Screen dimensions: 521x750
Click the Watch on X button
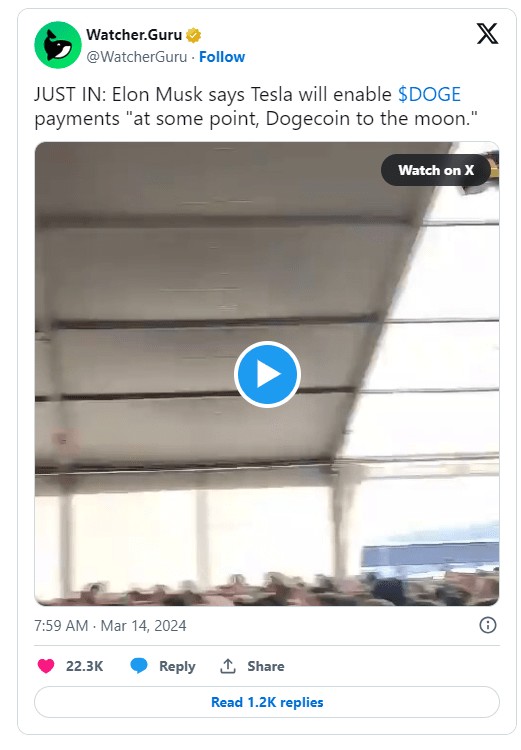[x=436, y=170]
